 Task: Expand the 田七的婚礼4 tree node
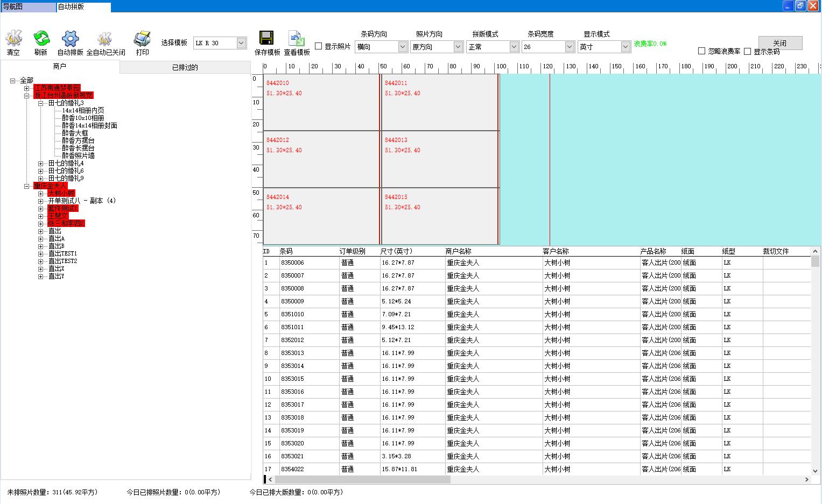pos(41,164)
